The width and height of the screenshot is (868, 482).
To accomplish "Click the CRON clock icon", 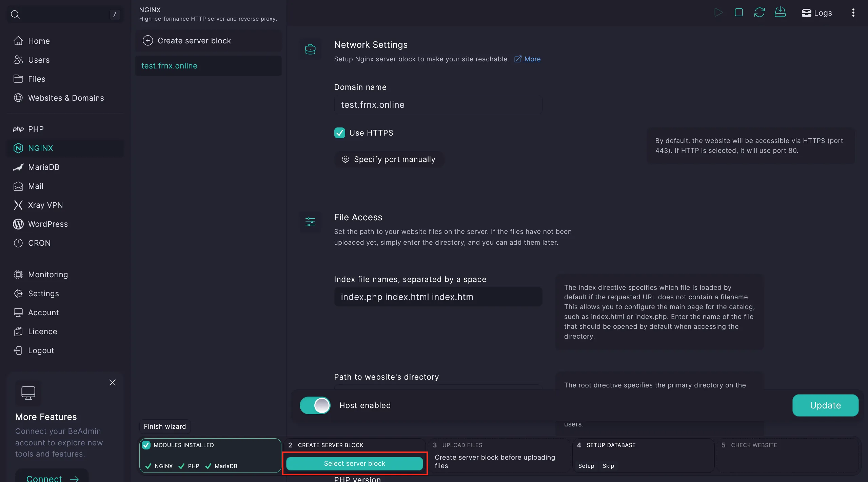I will [18, 243].
